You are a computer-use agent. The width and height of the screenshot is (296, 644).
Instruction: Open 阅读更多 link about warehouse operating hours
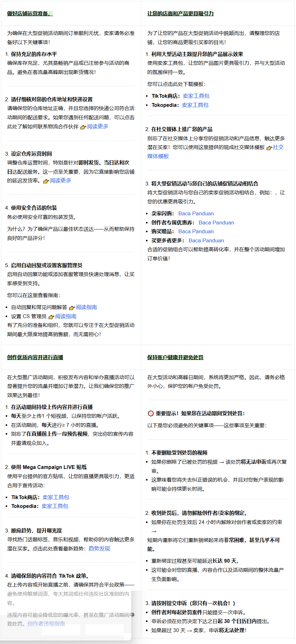coord(60,180)
